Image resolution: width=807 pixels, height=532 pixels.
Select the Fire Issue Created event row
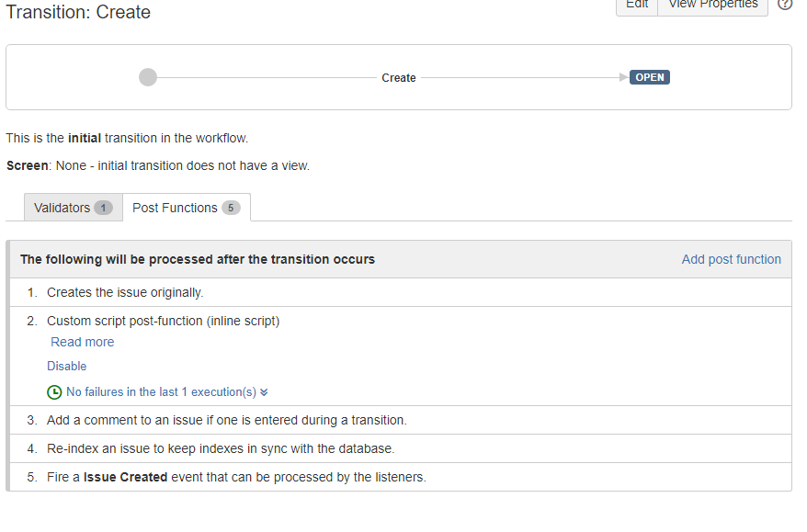pos(401,477)
